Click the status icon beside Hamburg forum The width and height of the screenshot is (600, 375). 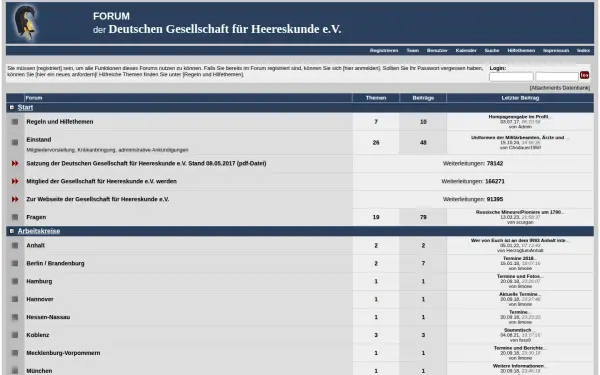point(15,282)
